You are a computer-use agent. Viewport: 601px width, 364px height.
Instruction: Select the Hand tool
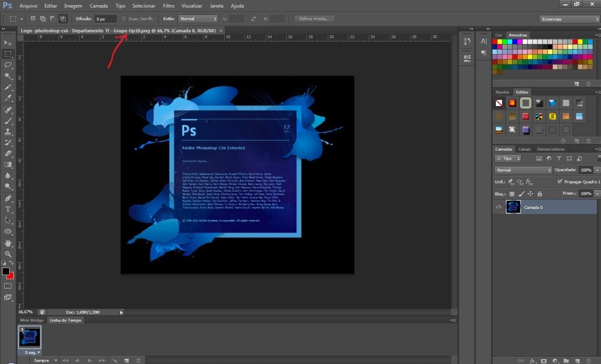click(8, 243)
